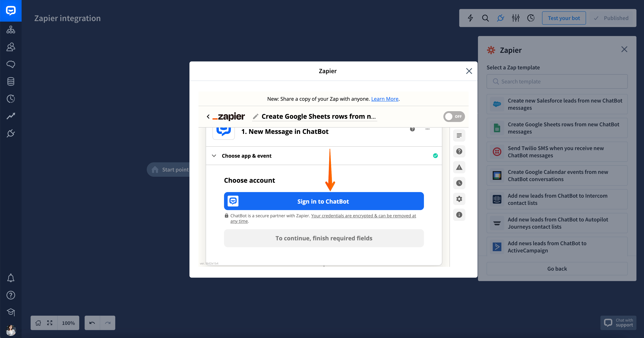The height and width of the screenshot is (338, 644).
Task: Select Add news leads to ActiveCampaign template
Action: click(x=557, y=247)
